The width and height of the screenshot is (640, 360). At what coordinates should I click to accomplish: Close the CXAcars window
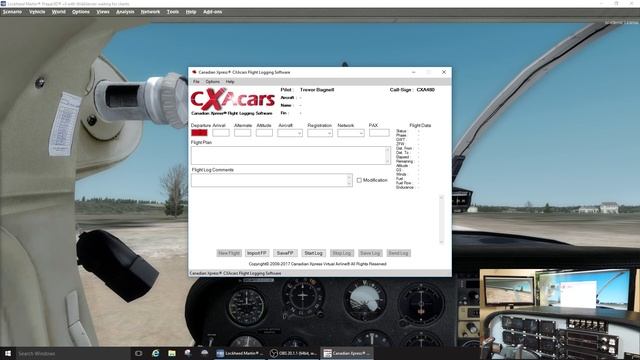[x=444, y=72]
